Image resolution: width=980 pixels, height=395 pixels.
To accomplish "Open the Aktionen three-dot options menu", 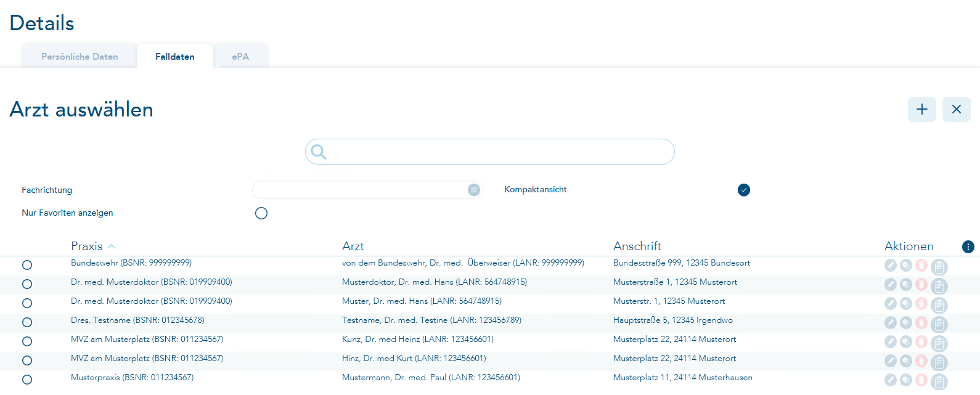I will [968, 246].
